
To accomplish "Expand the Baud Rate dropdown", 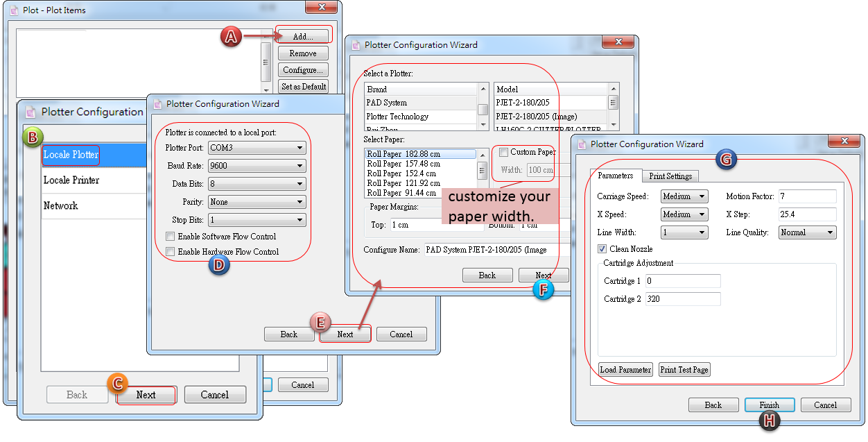I will point(257,166).
